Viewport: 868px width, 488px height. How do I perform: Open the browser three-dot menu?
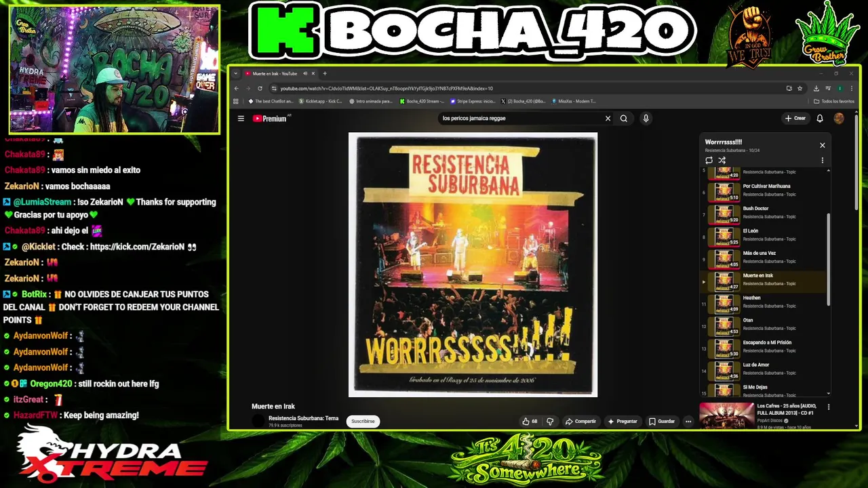click(x=852, y=88)
